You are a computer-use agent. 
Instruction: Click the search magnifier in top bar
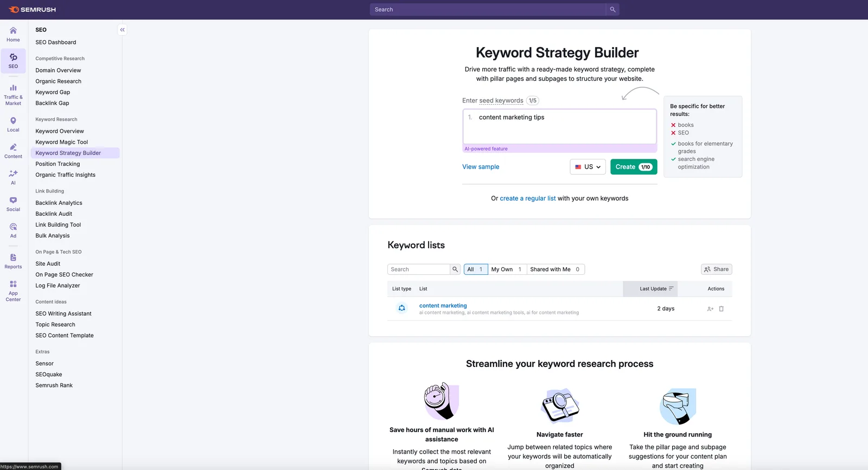(612, 10)
